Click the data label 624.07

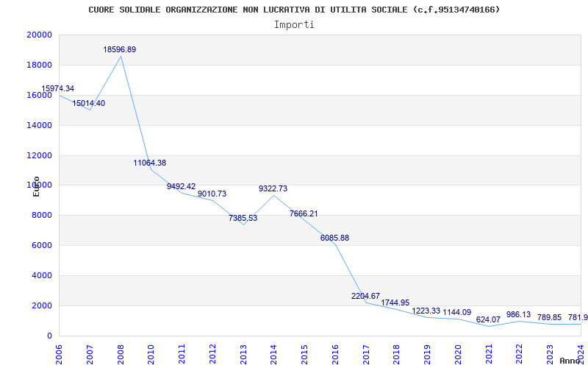coord(488,319)
